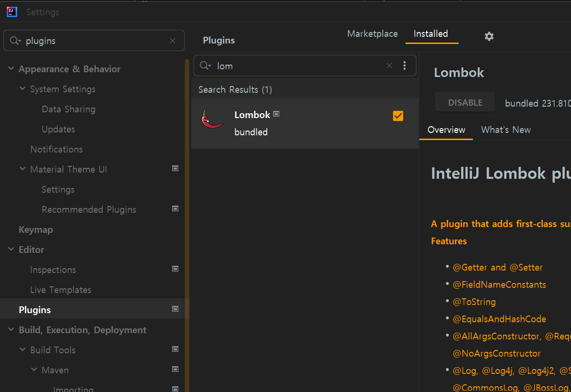Click project-level icon beside Build Tools
Image resolution: width=571 pixels, height=392 pixels.
175,349
